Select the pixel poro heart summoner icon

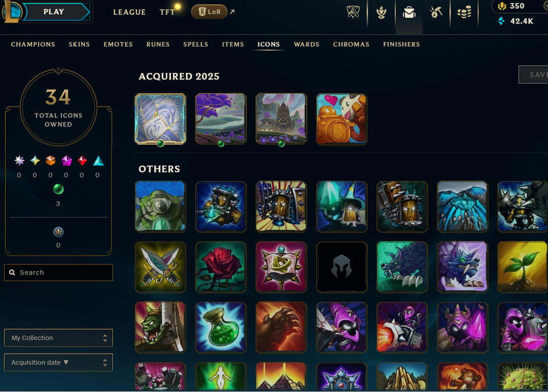click(x=342, y=119)
